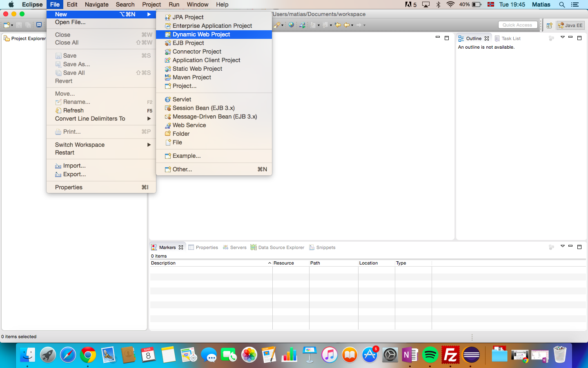Click the Web Service icon

(167, 125)
